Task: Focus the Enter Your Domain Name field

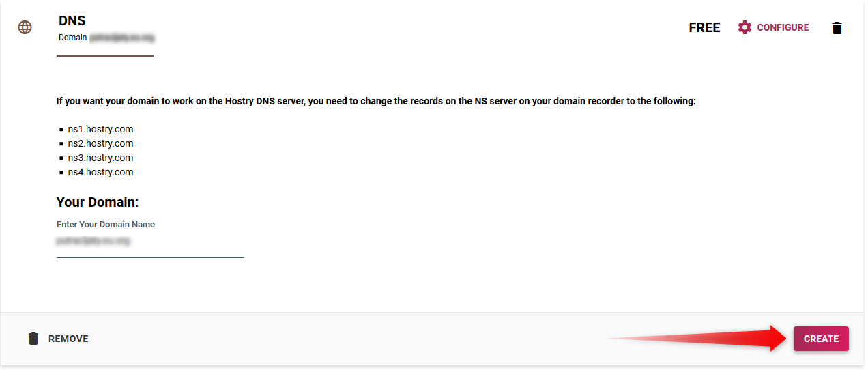Action: (x=150, y=242)
